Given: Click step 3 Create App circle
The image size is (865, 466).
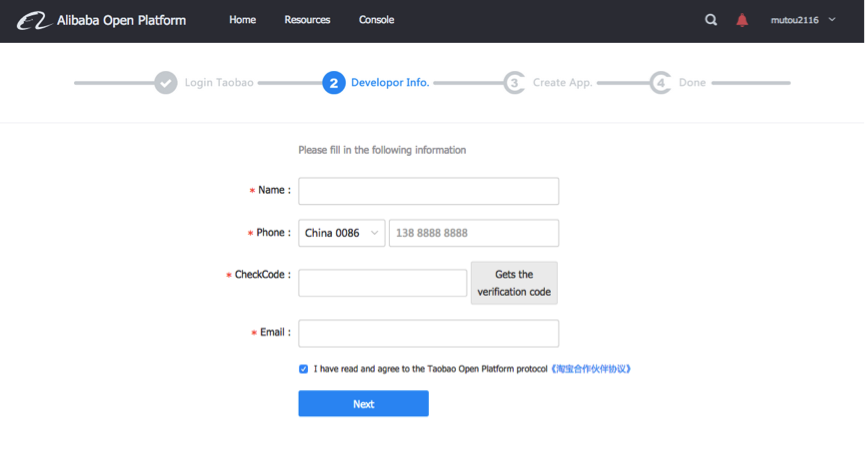Looking at the screenshot, I should point(514,83).
